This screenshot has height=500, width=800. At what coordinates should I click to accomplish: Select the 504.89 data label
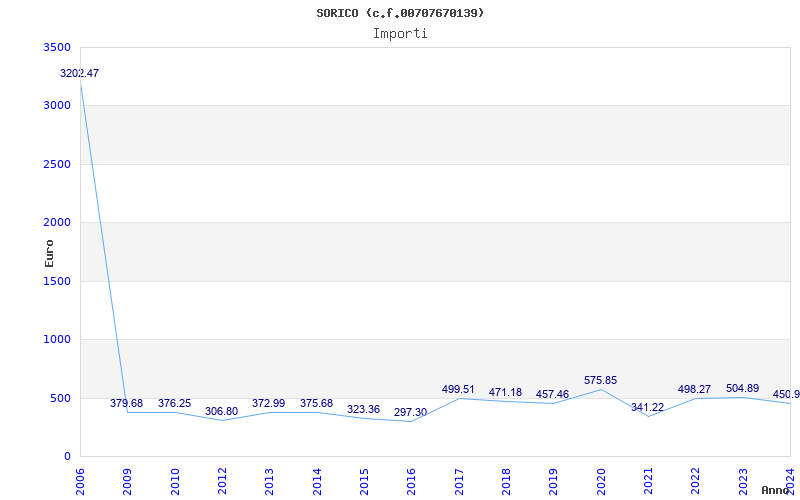742,388
